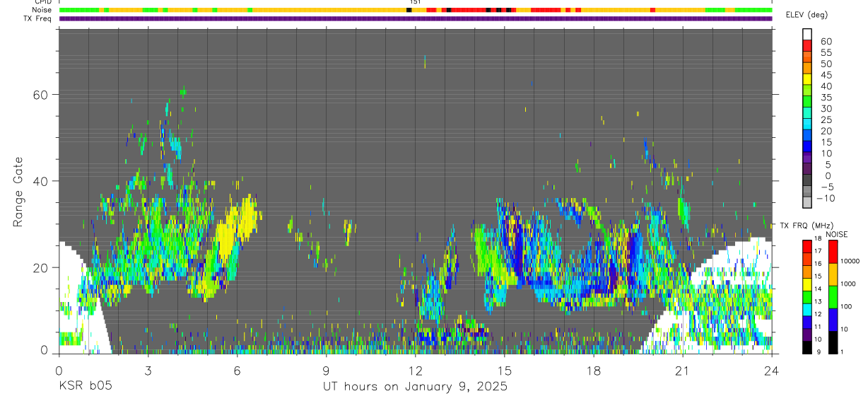
Task: Click the purple TX Freq bar above the plot
Action: point(416,18)
